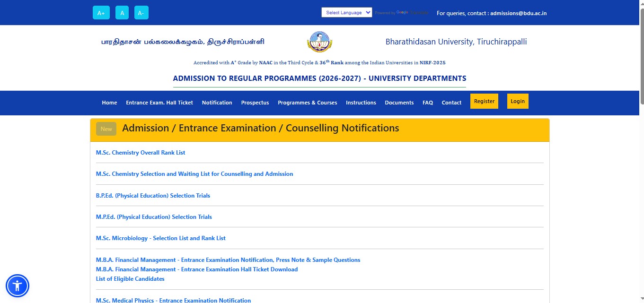This screenshot has height=303, width=644.
Task: Go to the Home menu item
Action: click(109, 103)
